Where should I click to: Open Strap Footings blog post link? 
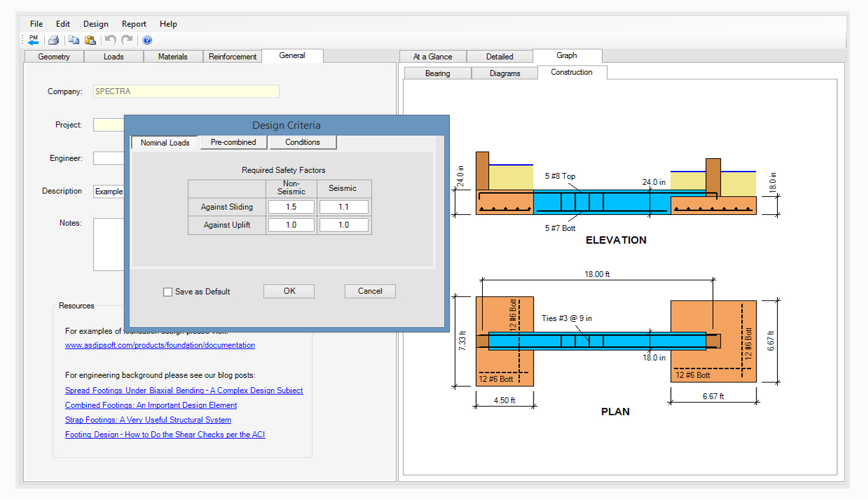[x=148, y=420]
